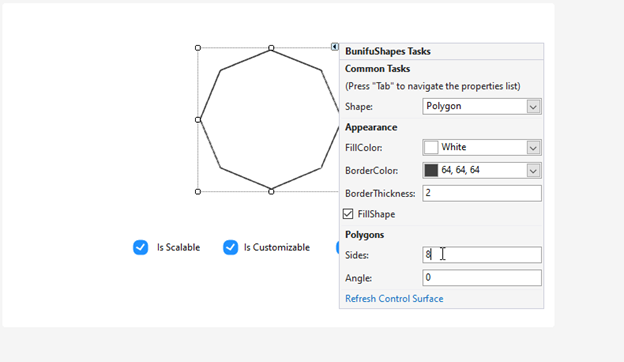Click the White text in FillColor box

pos(454,147)
